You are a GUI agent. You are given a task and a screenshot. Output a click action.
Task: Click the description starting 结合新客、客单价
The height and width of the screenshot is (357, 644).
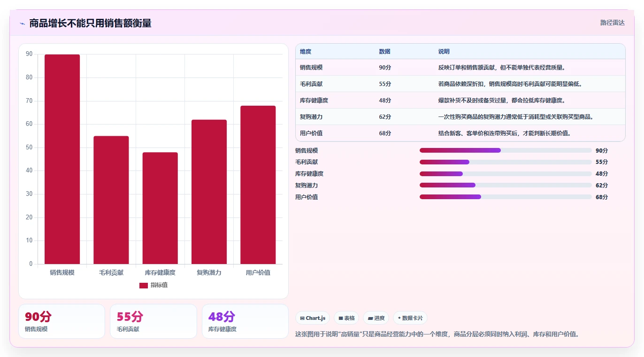point(505,133)
